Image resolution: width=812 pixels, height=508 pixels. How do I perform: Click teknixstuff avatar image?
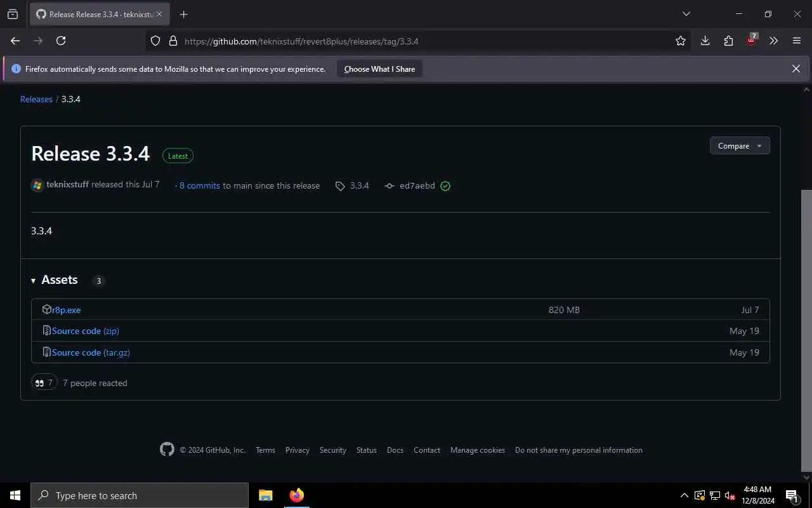37,185
